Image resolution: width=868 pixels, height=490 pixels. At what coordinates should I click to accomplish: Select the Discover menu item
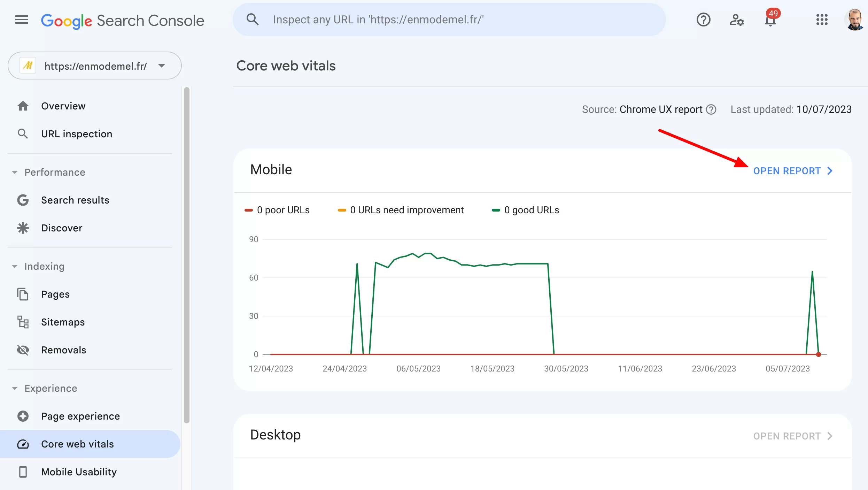pyautogui.click(x=61, y=227)
